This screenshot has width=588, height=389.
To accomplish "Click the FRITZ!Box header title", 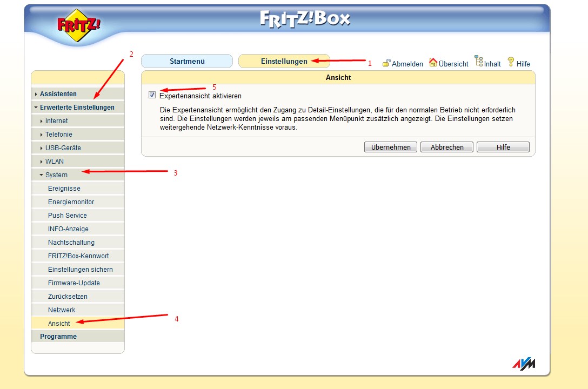I will (305, 19).
